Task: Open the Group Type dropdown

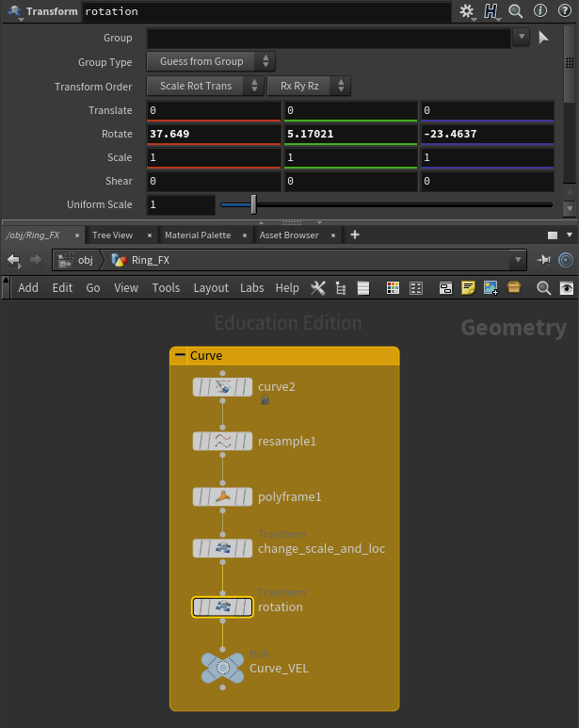Action: [x=211, y=61]
